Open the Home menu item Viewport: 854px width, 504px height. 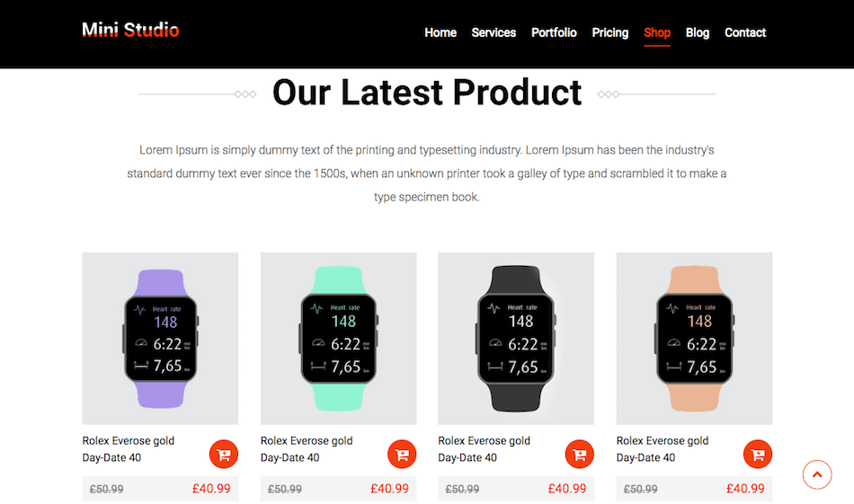[x=440, y=32]
